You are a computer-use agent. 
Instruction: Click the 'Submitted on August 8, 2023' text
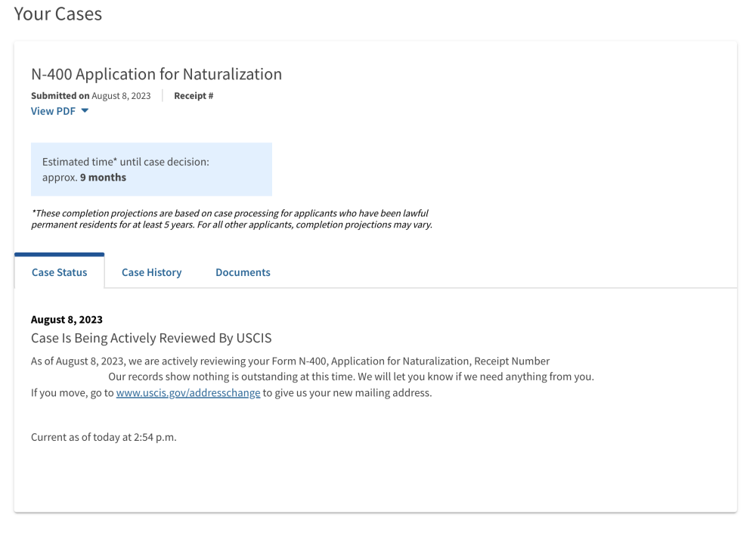pos(91,96)
